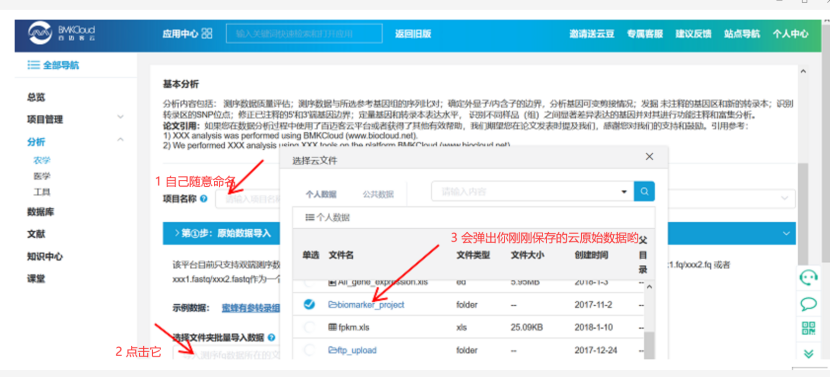
Task: Open the 应用中心 grid icon
Action: click(207, 34)
